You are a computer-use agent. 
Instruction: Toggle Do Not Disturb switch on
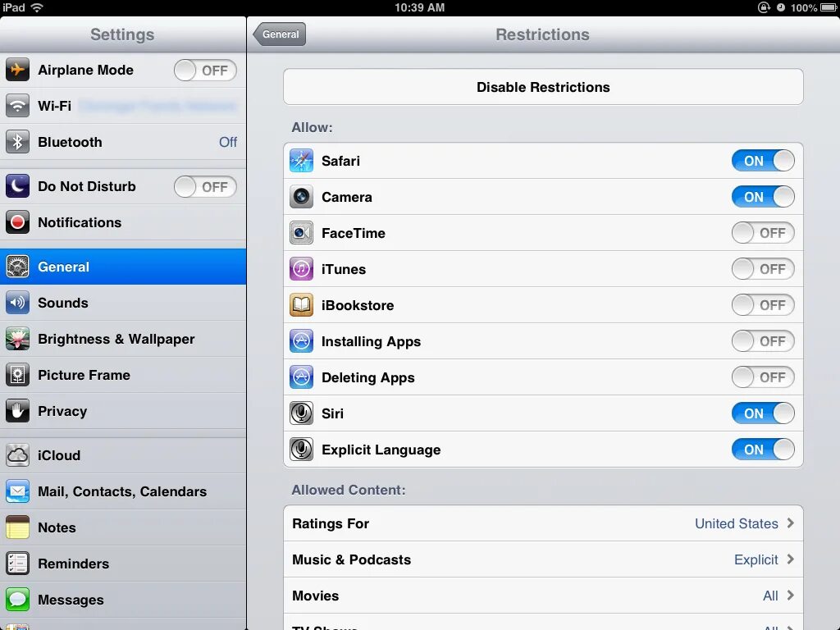205,187
